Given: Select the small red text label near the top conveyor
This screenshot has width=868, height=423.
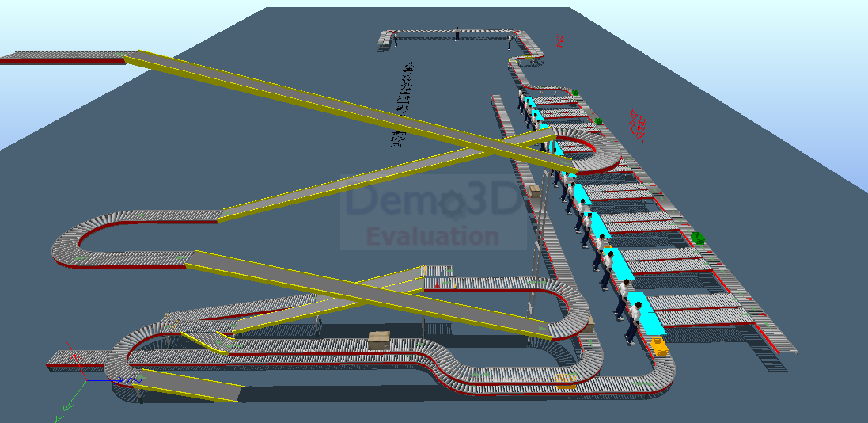Looking at the screenshot, I should click(560, 40).
